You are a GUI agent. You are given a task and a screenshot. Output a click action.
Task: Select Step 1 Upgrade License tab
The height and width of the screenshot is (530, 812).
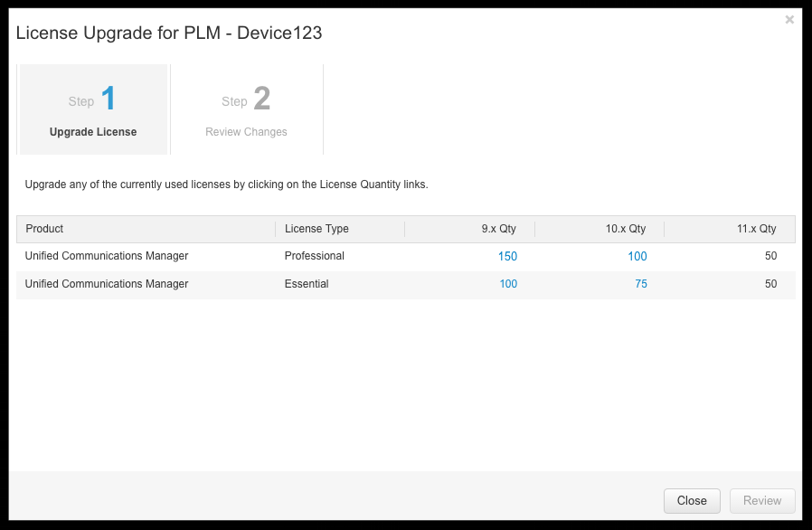93,109
